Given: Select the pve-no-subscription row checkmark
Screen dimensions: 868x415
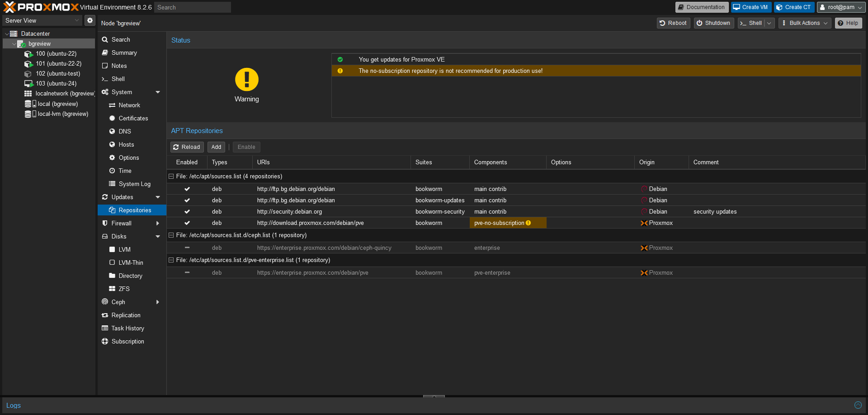Looking at the screenshot, I should (x=187, y=223).
